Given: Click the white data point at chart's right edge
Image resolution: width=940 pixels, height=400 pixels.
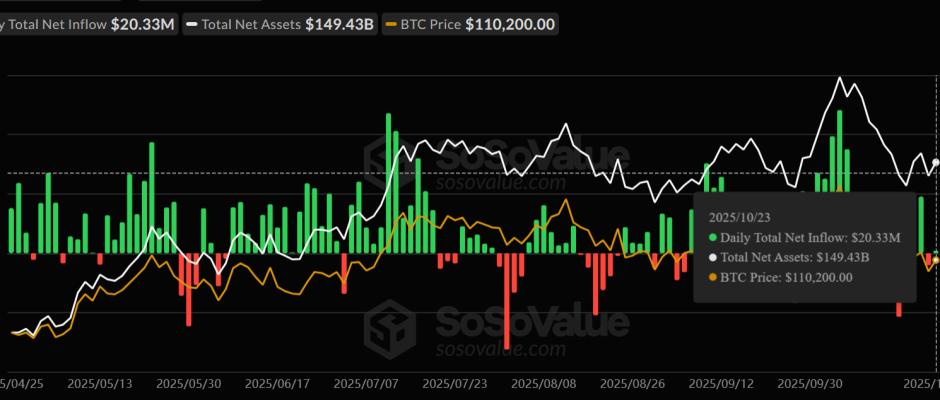Looking at the screenshot, I should click(x=936, y=162).
